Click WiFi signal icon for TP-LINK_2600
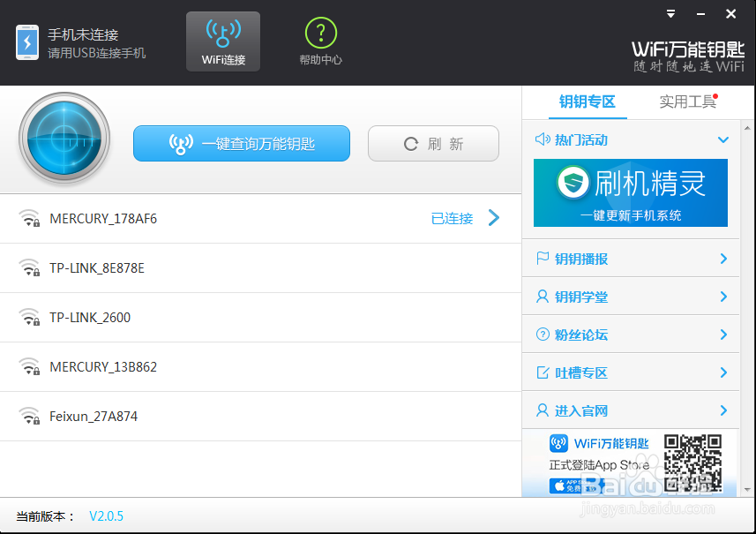Image resolution: width=756 pixels, height=534 pixels. click(x=29, y=317)
